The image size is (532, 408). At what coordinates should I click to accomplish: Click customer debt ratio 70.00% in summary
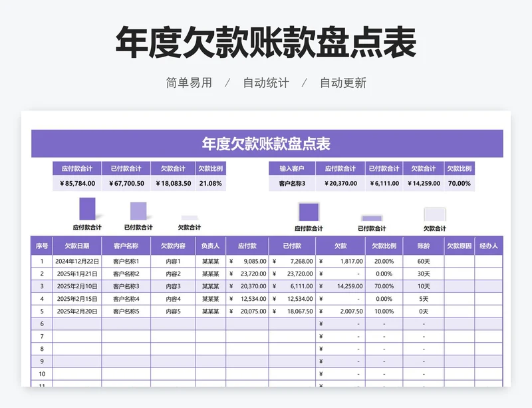pos(460,184)
